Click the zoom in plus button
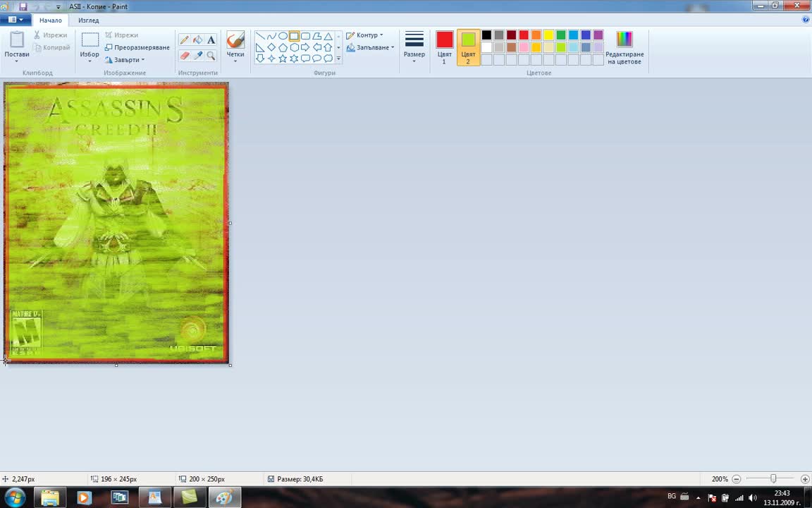 coord(805,479)
